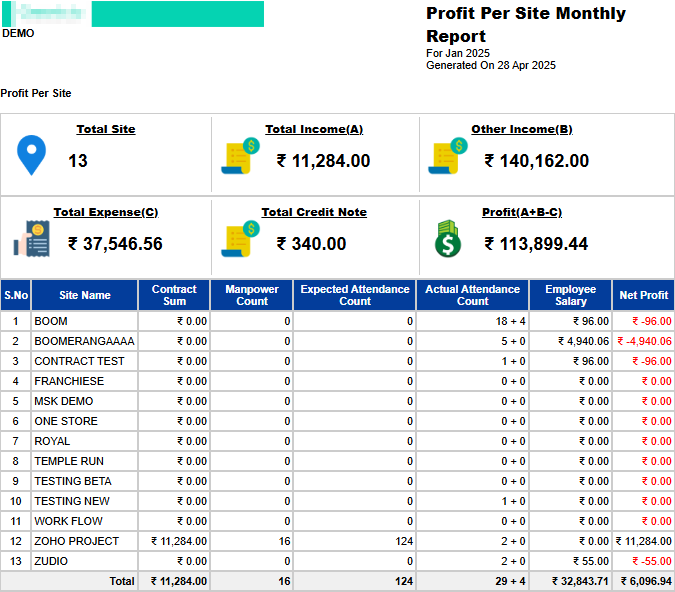675x592 pixels.
Task: Click the Contract Sum column header
Action: coord(174,295)
